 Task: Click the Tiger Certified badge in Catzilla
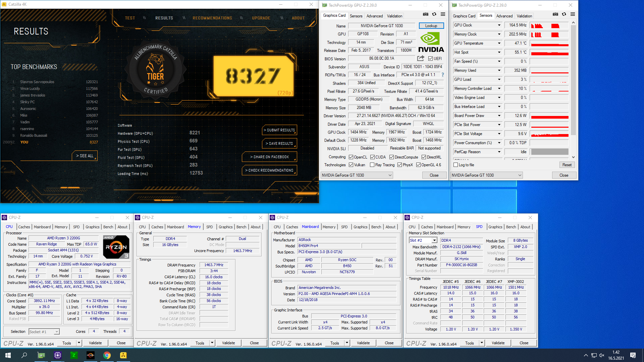tap(155, 70)
